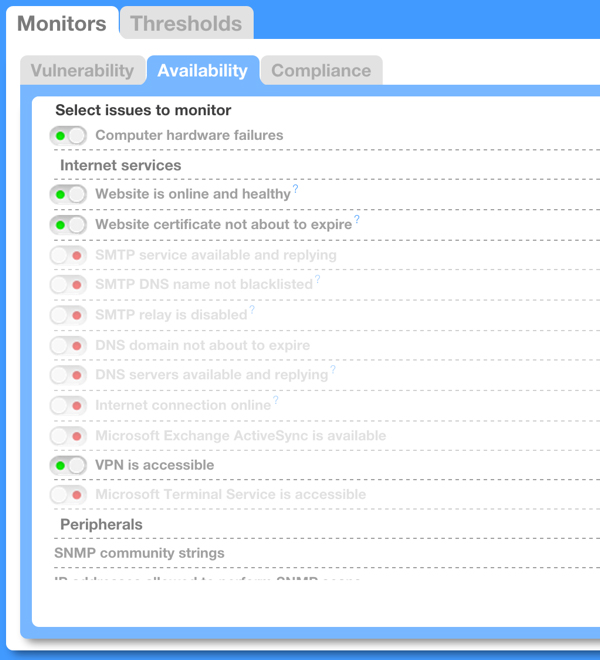Viewport: 600px width, 660px height.
Task: Switch to the Thresholds tab
Action: pos(187,23)
